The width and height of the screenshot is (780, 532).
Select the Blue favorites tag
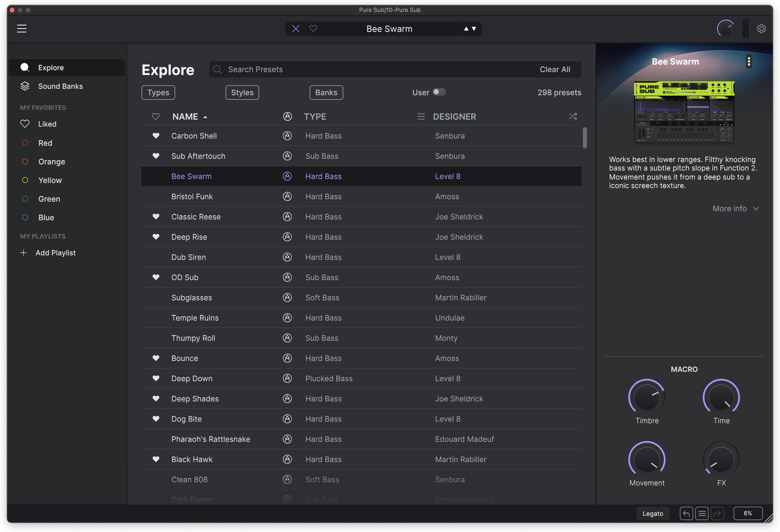click(x=67, y=218)
